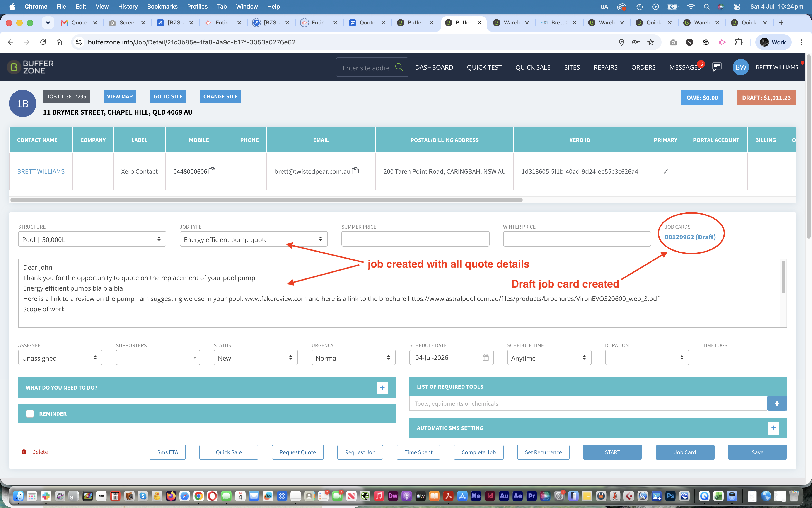812x508 pixels.
Task: Click the Buffer Zone logo
Action: [31, 67]
